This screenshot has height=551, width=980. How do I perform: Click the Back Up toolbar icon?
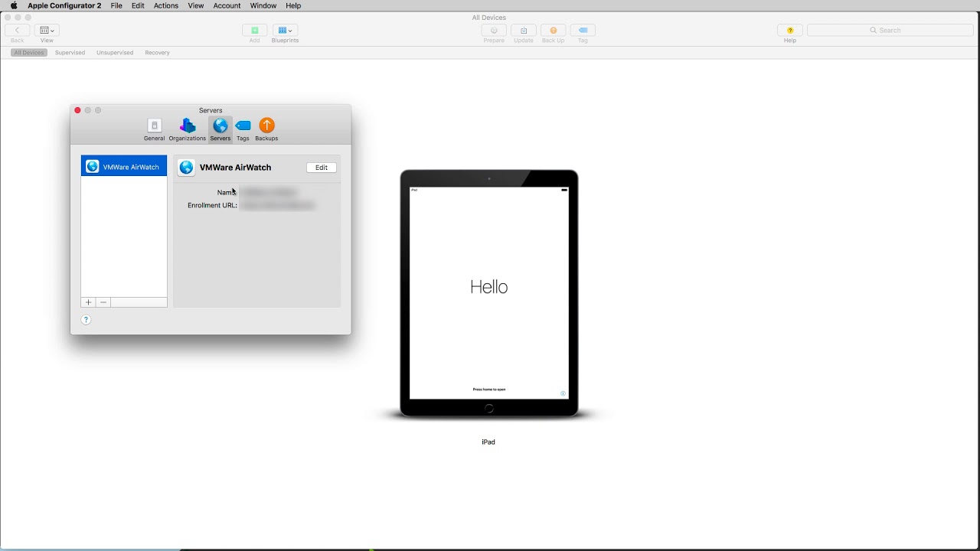(553, 31)
